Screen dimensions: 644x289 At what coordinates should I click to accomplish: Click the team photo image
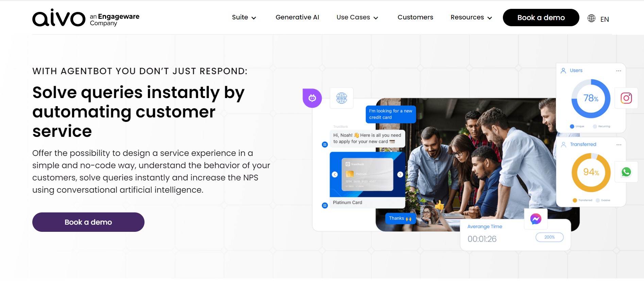pos(477,165)
